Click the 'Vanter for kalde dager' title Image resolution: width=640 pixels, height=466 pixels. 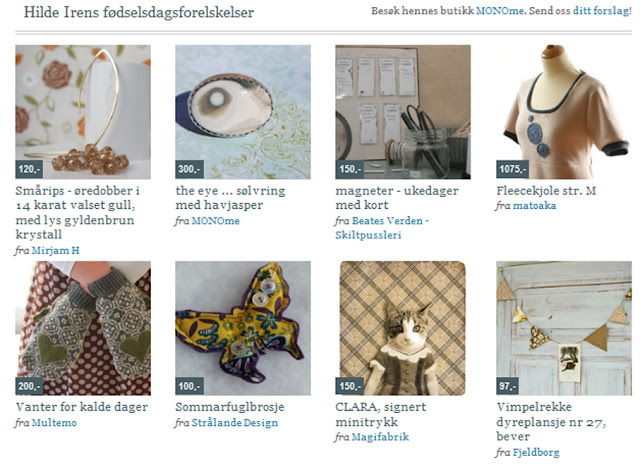[82, 407]
